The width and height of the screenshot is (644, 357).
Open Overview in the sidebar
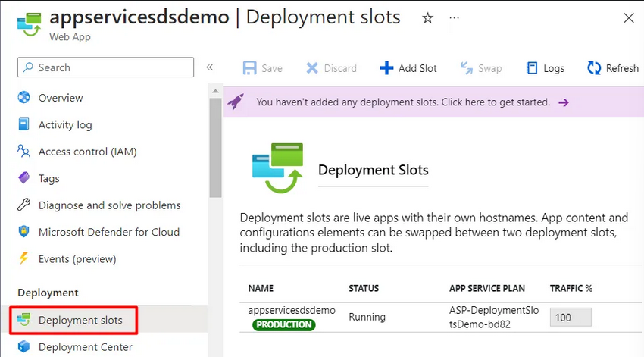[x=61, y=99]
